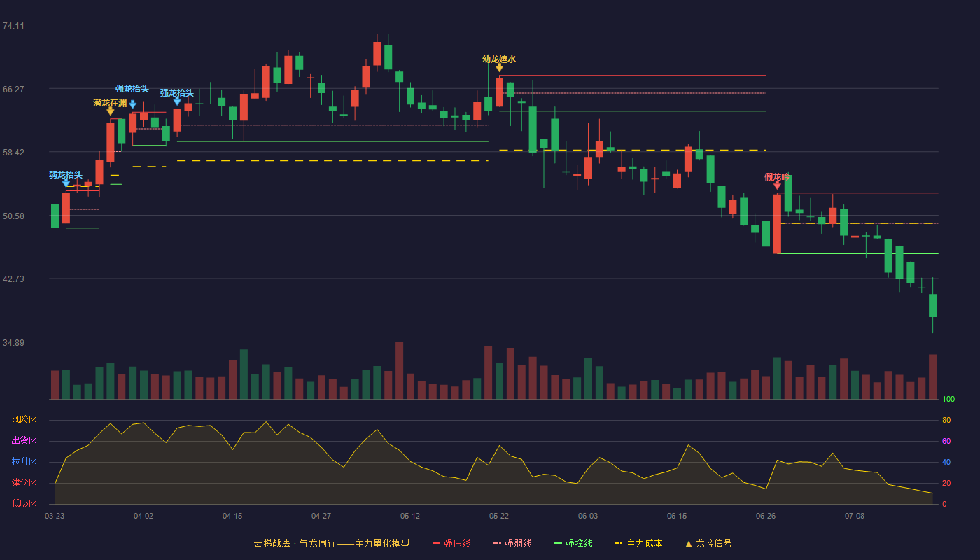The image size is (980, 560).
Task: Click the 58.42 price axis label
Action: (13, 153)
